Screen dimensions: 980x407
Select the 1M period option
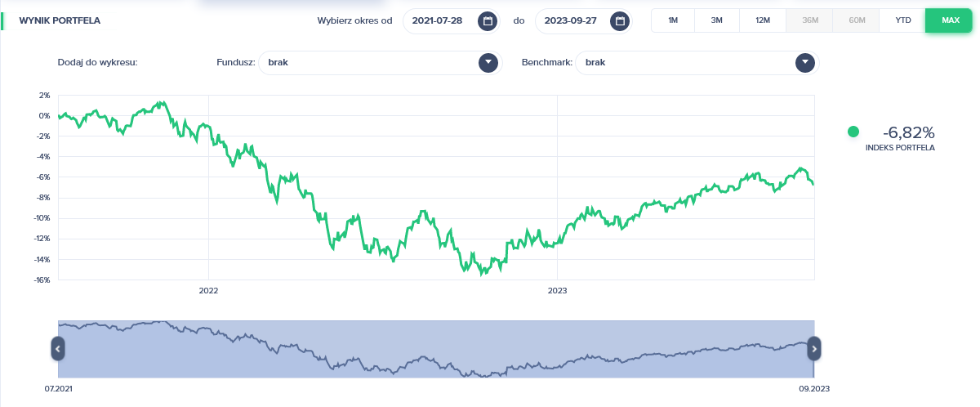[673, 20]
